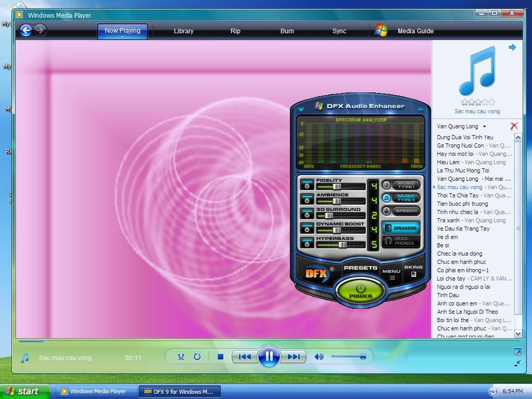Turn on shuffle in the player controls

(181, 356)
